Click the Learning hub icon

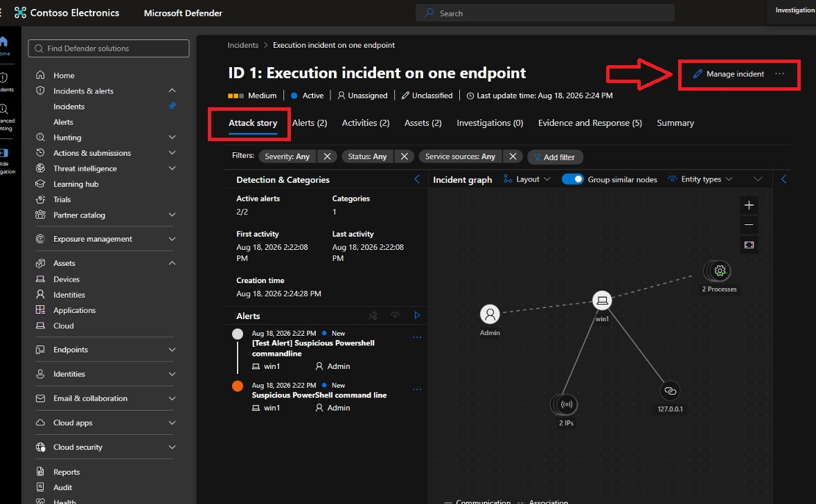pos(40,184)
